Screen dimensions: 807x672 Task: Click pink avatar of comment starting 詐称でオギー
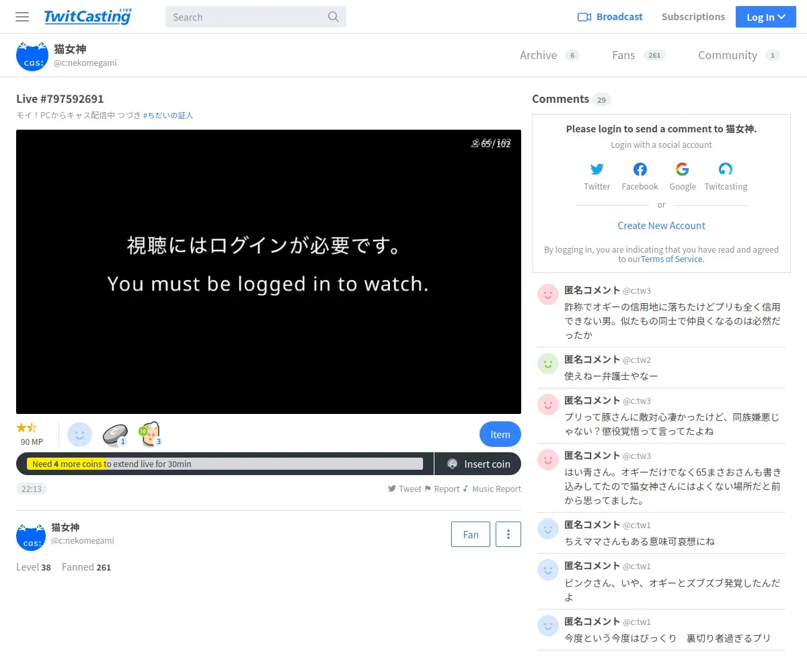click(x=548, y=294)
